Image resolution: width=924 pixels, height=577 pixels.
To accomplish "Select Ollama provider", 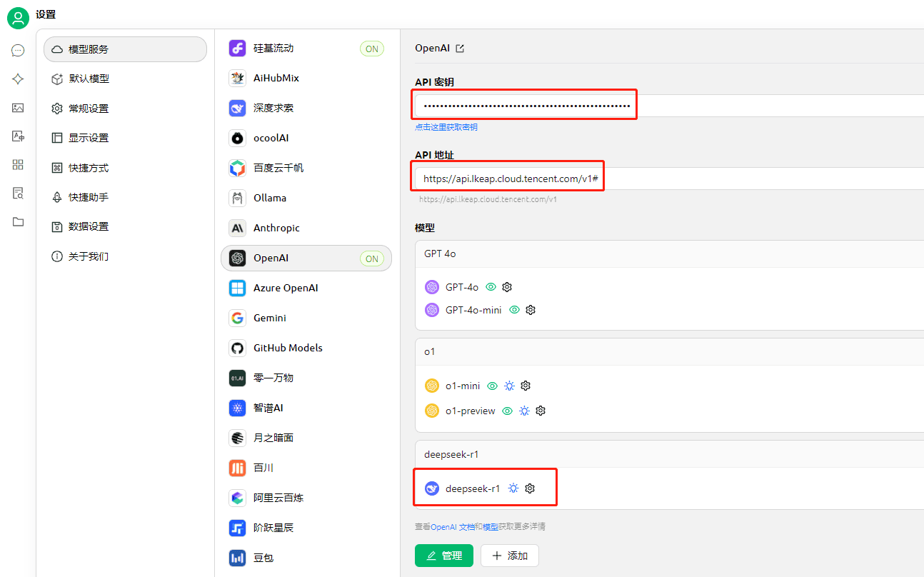I will click(x=306, y=198).
